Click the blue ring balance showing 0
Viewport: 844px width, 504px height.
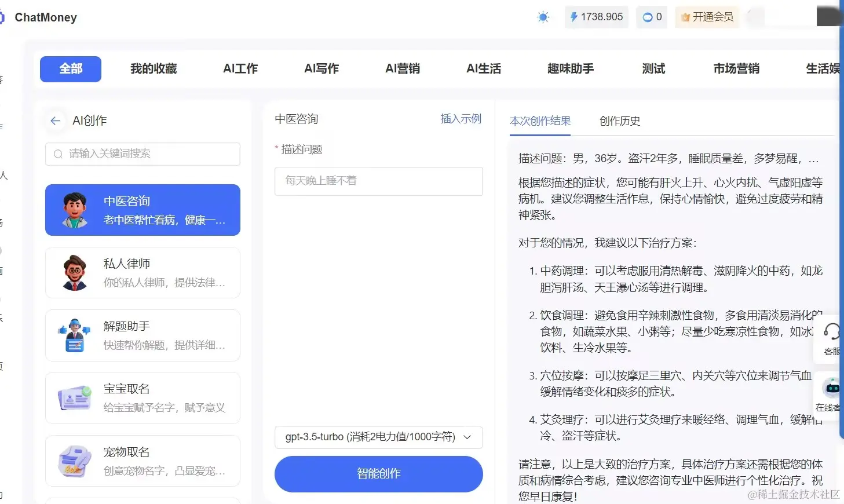pos(652,17)
